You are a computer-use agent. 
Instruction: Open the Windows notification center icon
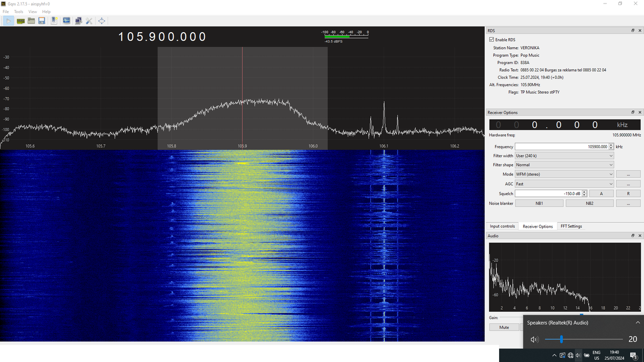(633, 355)
